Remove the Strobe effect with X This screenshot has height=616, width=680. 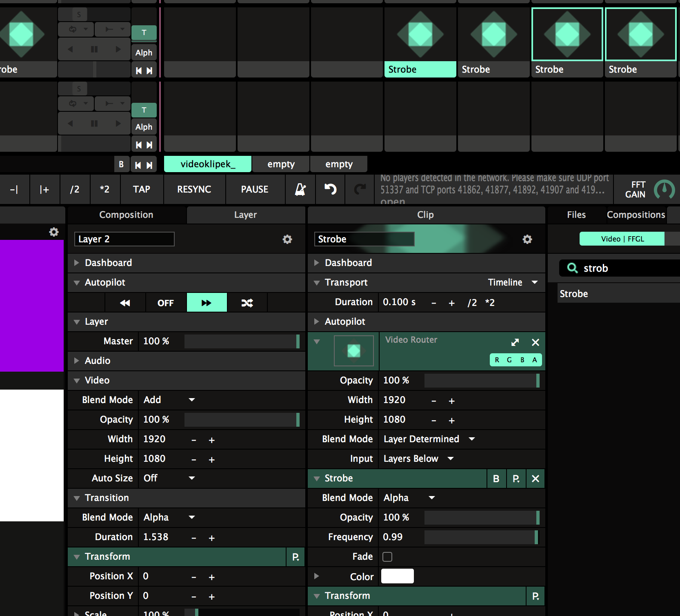[x=536, y=479]
